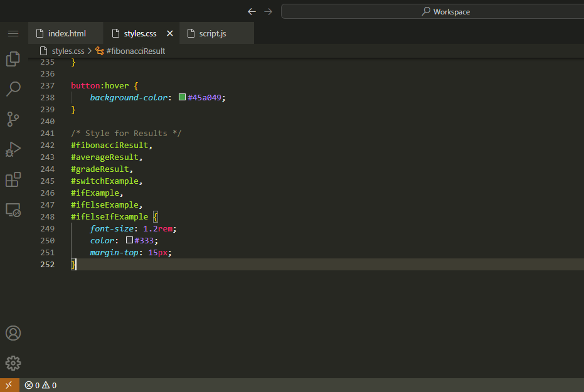Show errors and warnings problems panel
584x392 pixels.
click(41, 385)
